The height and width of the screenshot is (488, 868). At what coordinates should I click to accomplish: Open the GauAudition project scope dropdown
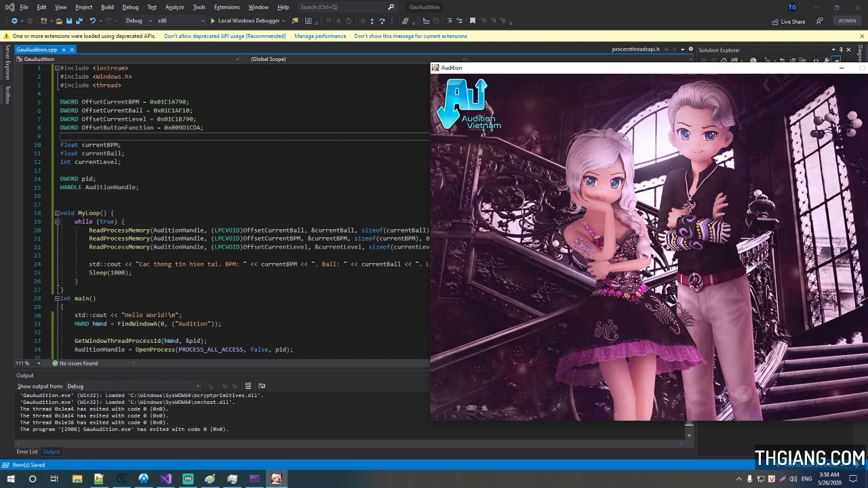(127, 59)
